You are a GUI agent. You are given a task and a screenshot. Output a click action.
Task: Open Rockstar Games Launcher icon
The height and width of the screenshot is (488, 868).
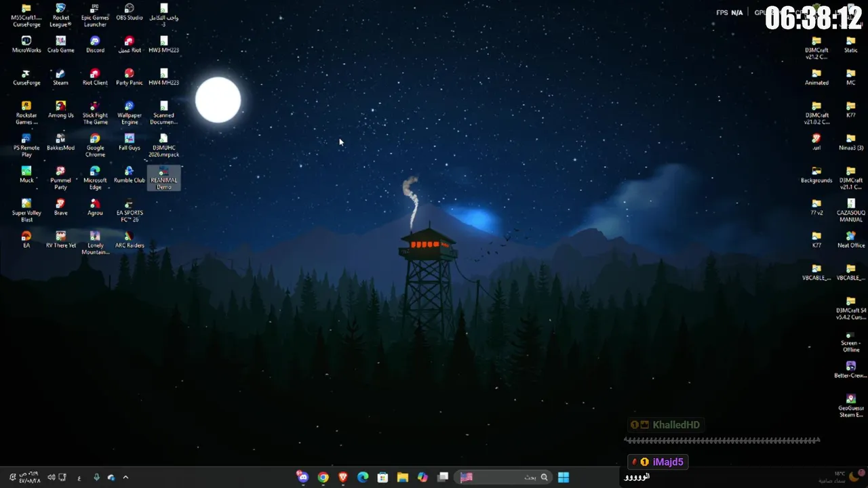[26, 113]
